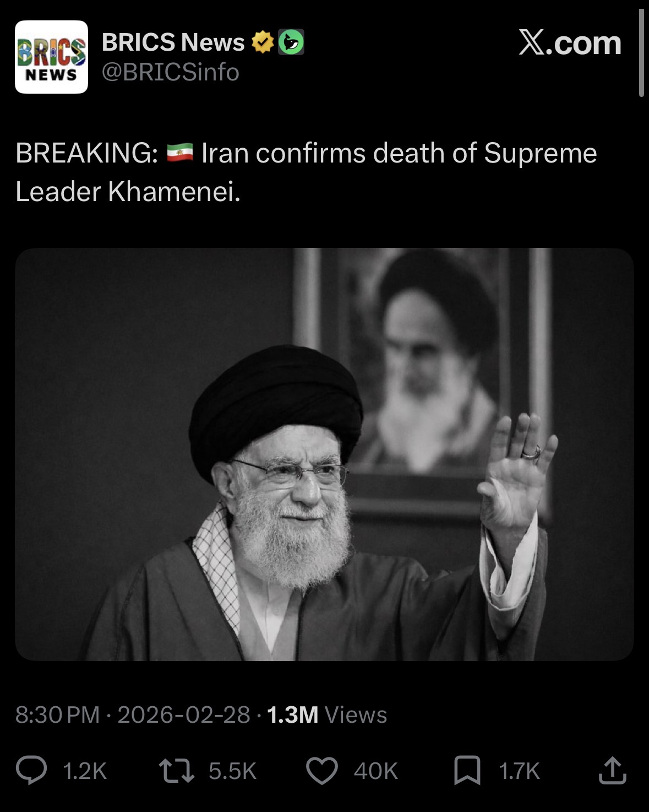Image resolution: width=649 pixels, height=812 pixels.
Task: Bookmark this post
Action: tap(467, 771)
